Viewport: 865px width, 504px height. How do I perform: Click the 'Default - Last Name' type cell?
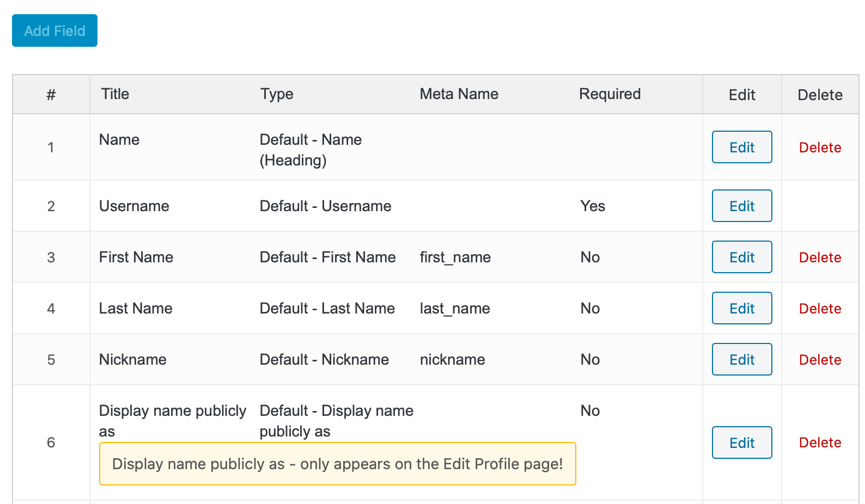(x=327, y=308)
